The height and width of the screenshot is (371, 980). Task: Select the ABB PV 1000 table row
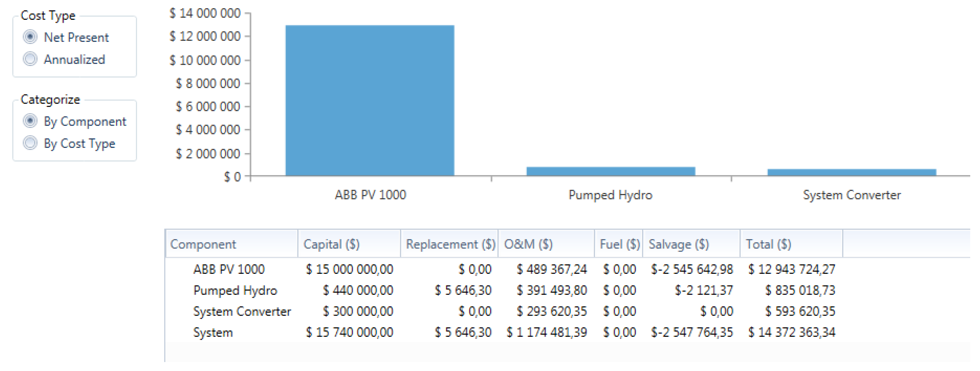229,269
